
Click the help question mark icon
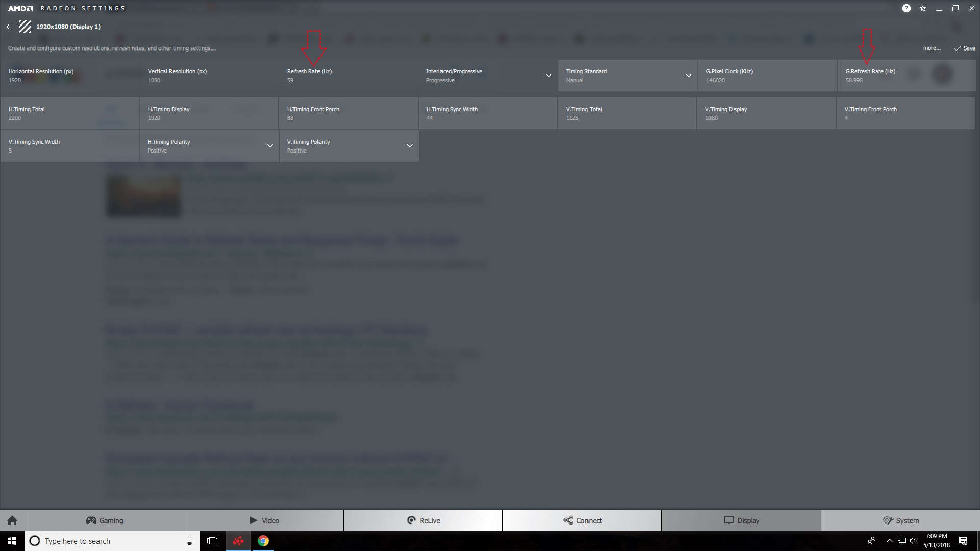point(905,8)
